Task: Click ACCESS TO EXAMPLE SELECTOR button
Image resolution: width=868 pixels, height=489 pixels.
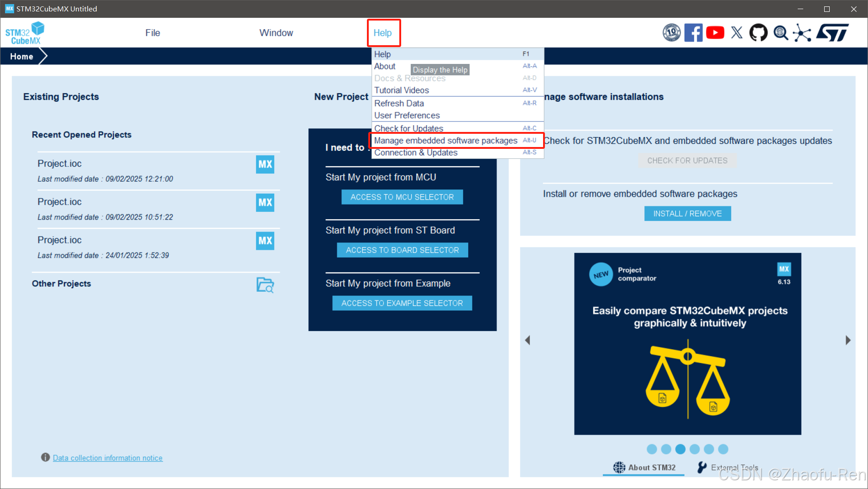Action: point(402,303)
